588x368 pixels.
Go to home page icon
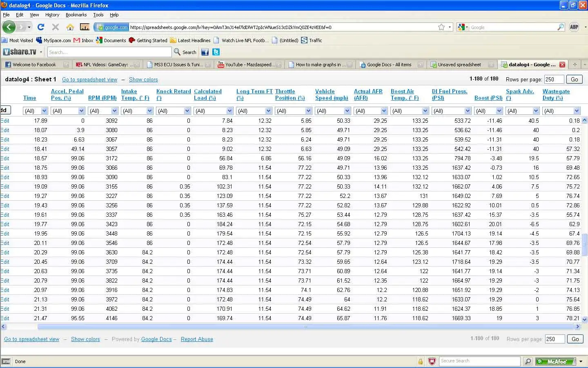pos(70,27)
